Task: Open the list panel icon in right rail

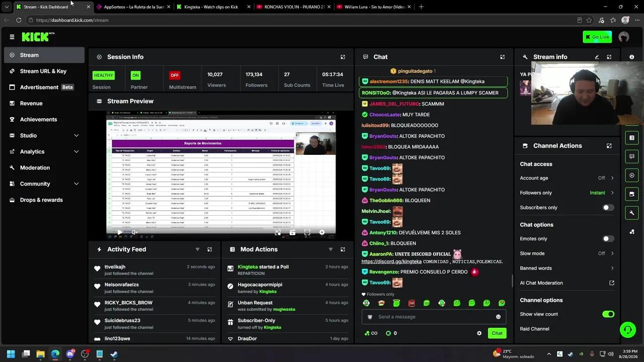Action: point(632,138)
